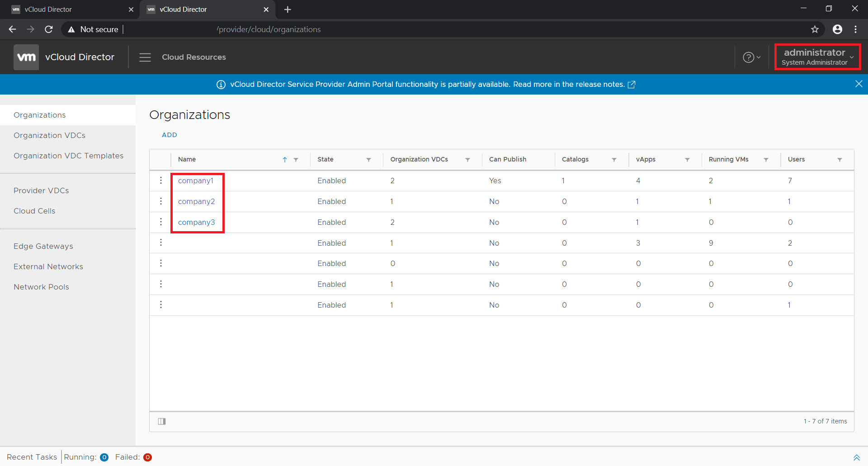This screenshot has height=466, width=868.
Task: Click the Cloud Resources header title
Action: (194, 57)
